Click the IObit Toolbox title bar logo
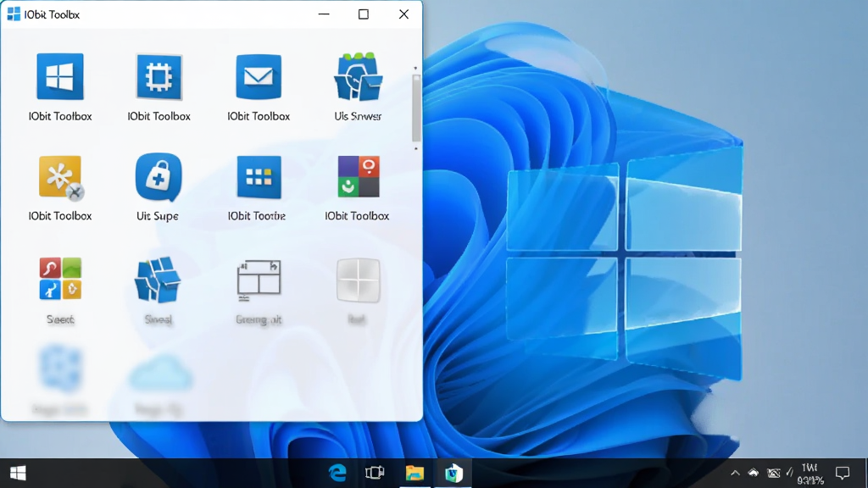The image size is (868, 488). (14, 14)
